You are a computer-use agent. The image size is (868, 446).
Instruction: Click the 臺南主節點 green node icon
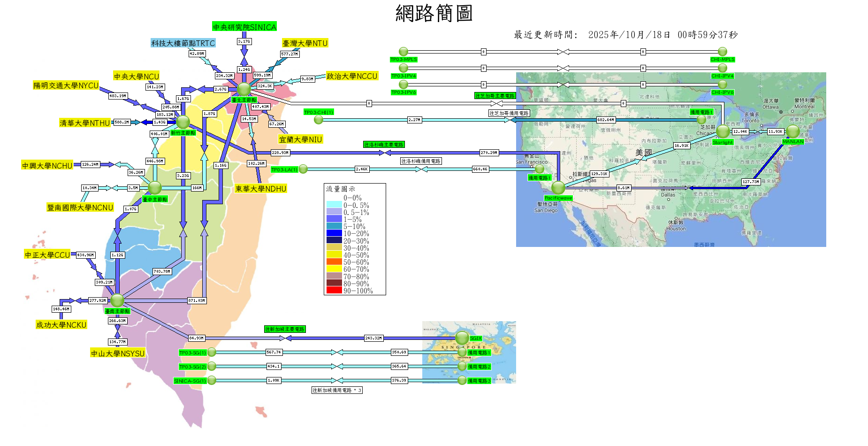(117, 300)
